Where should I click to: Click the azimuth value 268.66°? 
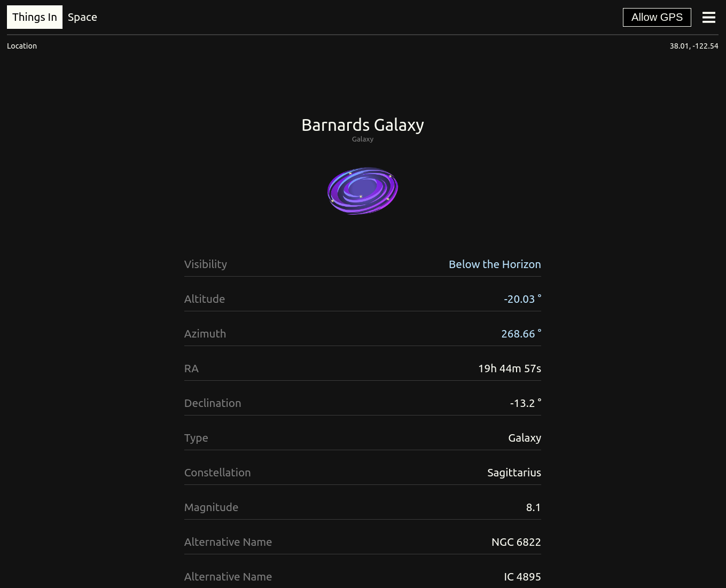pyautogui.click(x=521, y=334)
